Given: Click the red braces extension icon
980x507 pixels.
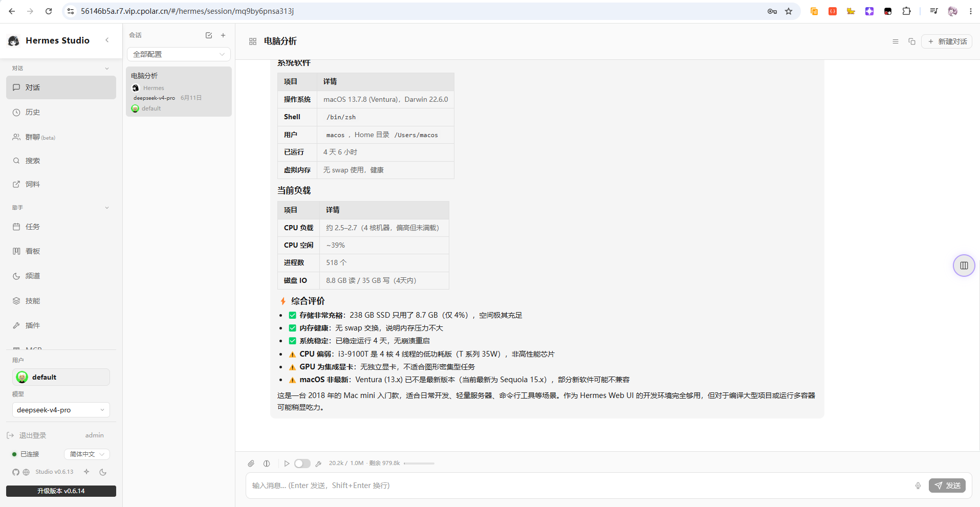Looking at the screenshot, I should point(833,11).
